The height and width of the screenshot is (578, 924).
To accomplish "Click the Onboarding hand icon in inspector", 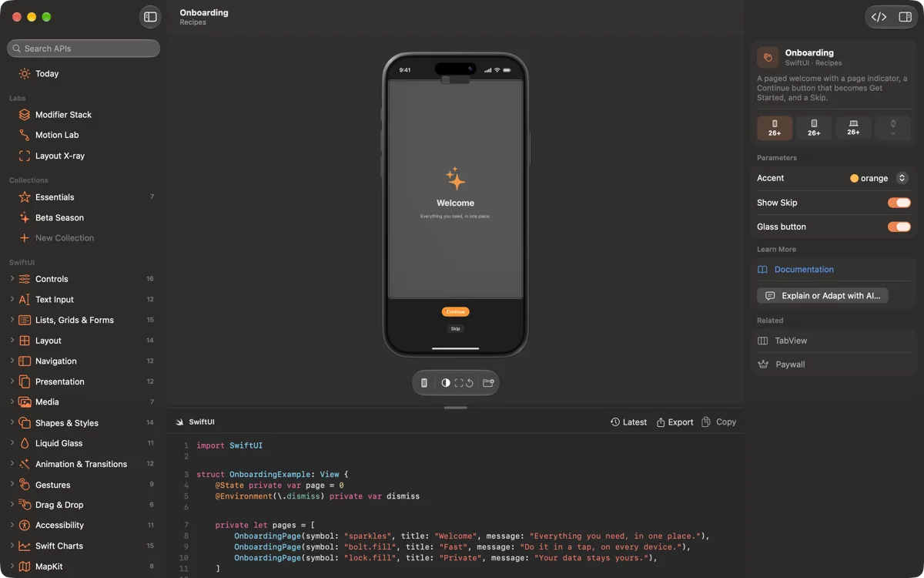I will tap(768, 58).
